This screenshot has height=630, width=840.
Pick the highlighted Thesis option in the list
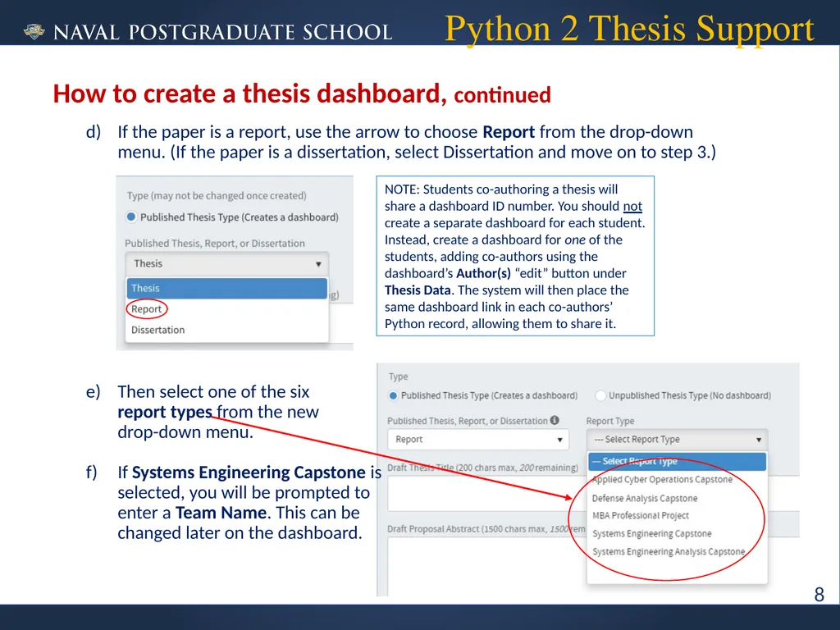pyautogui.click(x=227, y=288)
